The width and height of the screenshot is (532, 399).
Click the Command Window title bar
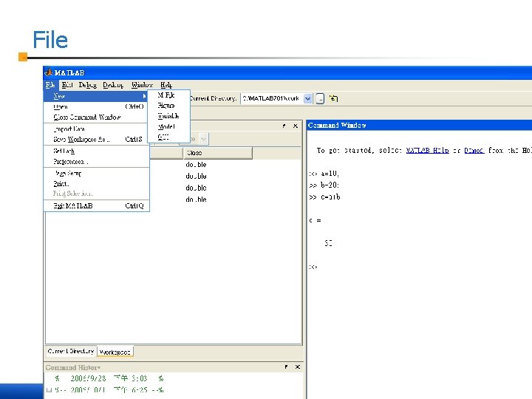click(x=419, y=125)
